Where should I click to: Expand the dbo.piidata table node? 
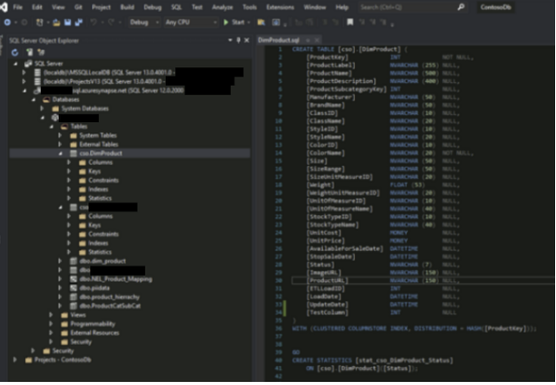click(60, 288)
